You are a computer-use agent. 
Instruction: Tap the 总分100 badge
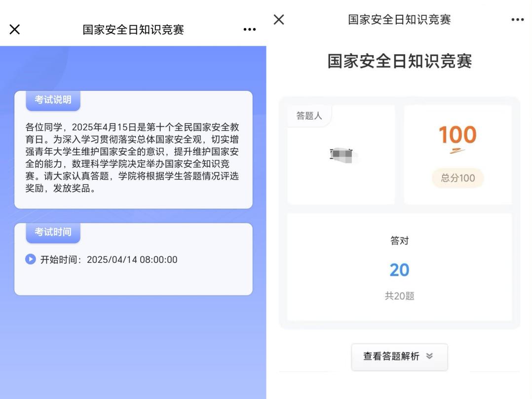coord(457,178)
